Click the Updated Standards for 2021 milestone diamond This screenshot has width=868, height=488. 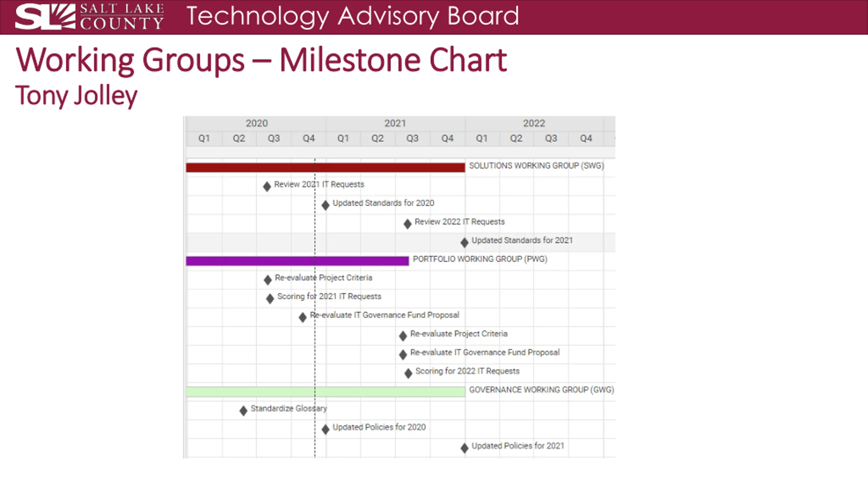465,242
